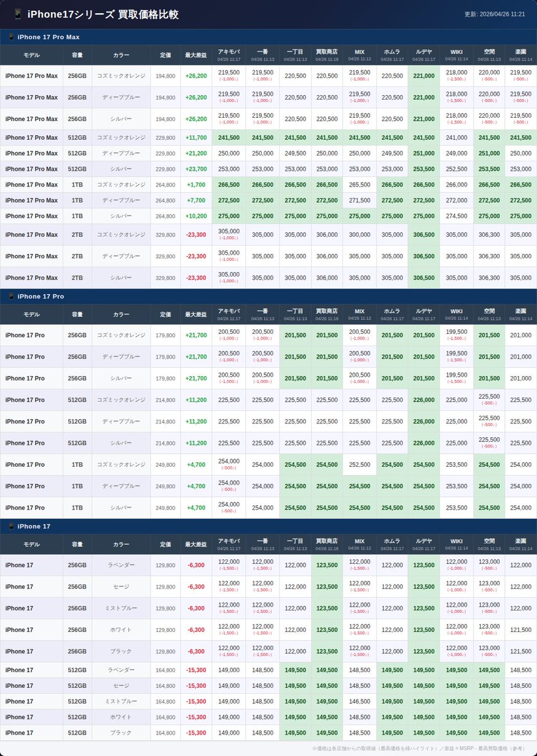Click the 252,500 MIX price in the iPhone 17 Pro table
Image resolution: width=537 pixels, height=756 pixels.
[359, 465]
